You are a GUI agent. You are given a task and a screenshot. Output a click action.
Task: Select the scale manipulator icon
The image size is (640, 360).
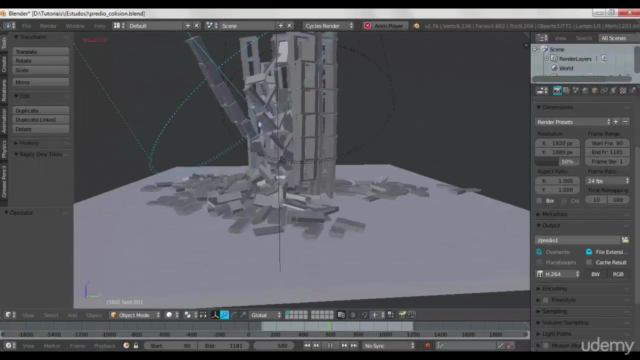(x=243, y=315)
